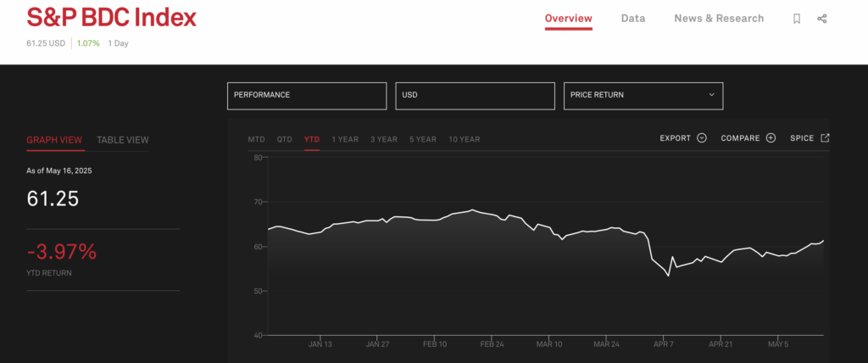Select the Graph View tab
868x363 pixels.
point(54,140)
